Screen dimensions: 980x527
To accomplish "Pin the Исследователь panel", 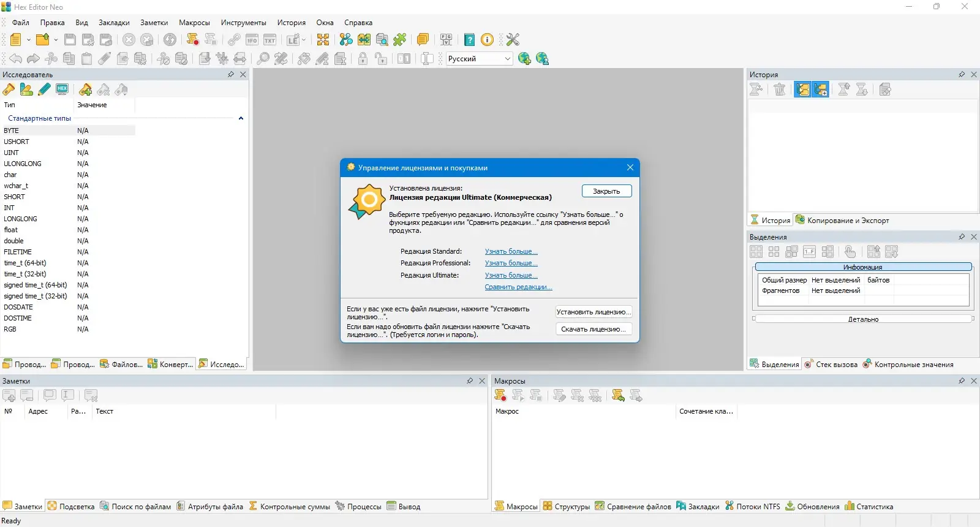I will pos(231,74).
